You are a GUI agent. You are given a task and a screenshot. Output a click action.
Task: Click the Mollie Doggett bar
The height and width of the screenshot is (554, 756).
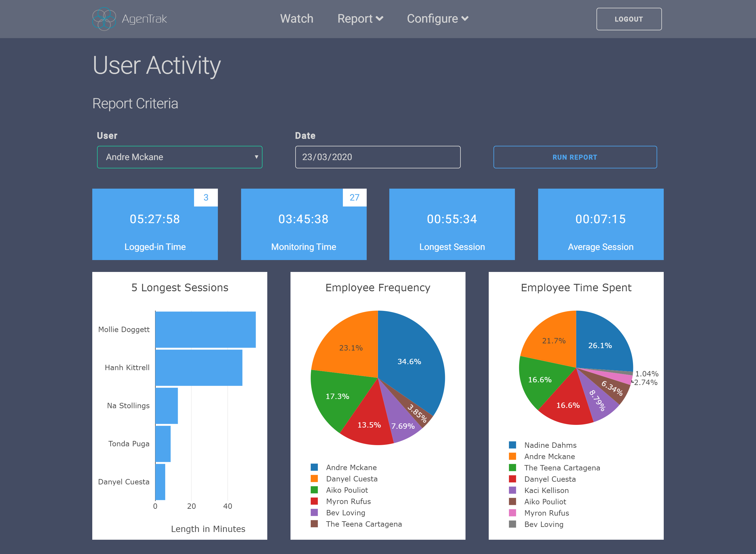point(205,329)
